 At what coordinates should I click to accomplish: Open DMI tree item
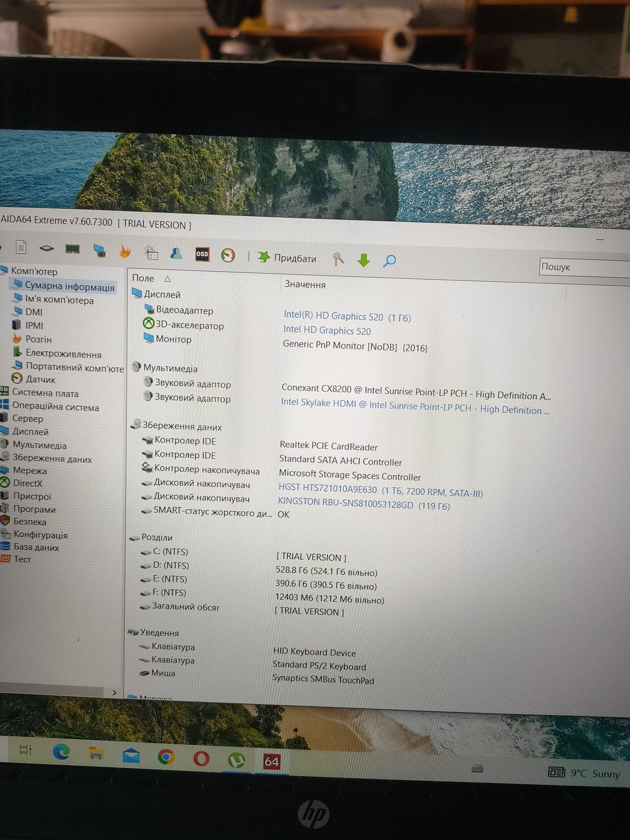pos(28,312)
